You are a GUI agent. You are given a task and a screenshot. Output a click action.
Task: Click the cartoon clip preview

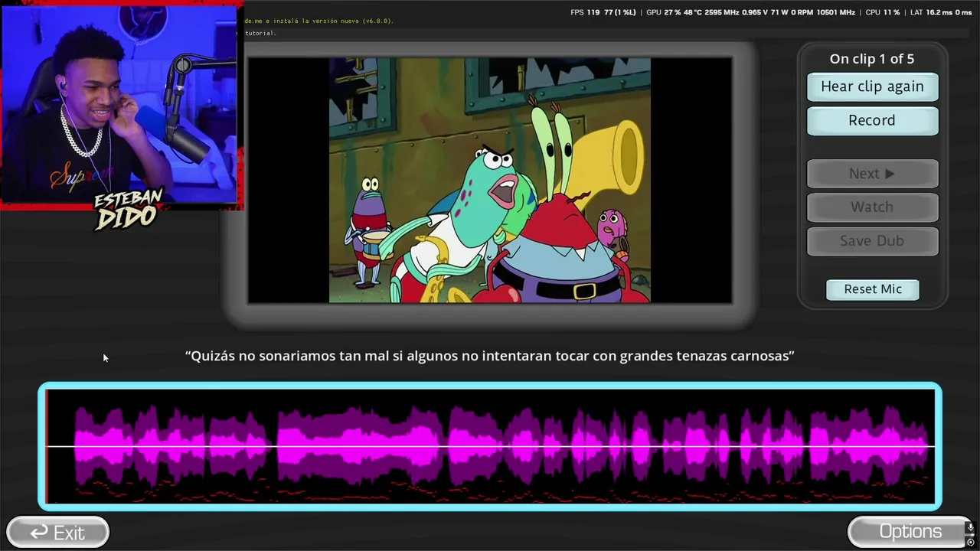[x=490, y=181]
